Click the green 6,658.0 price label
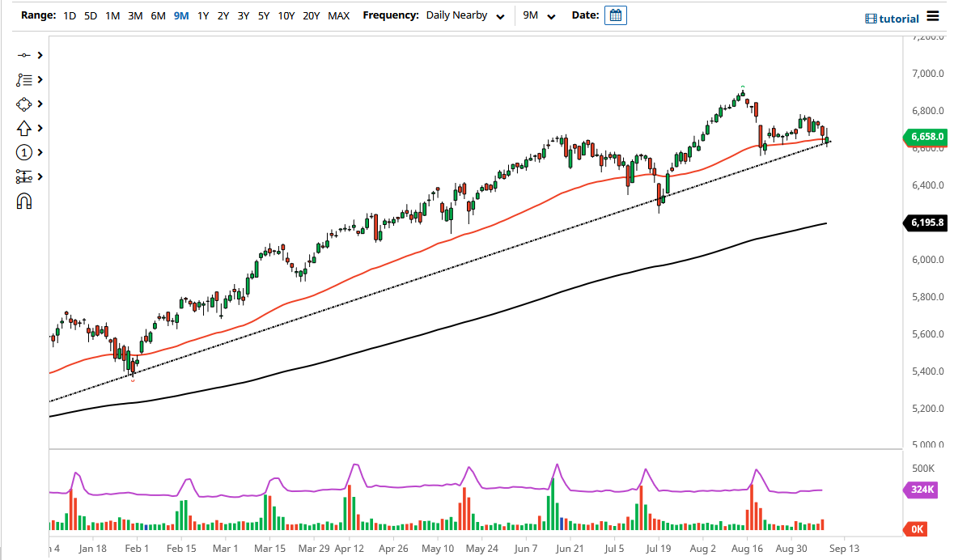This screenshot has height=560, width=954. pos(925,138)
